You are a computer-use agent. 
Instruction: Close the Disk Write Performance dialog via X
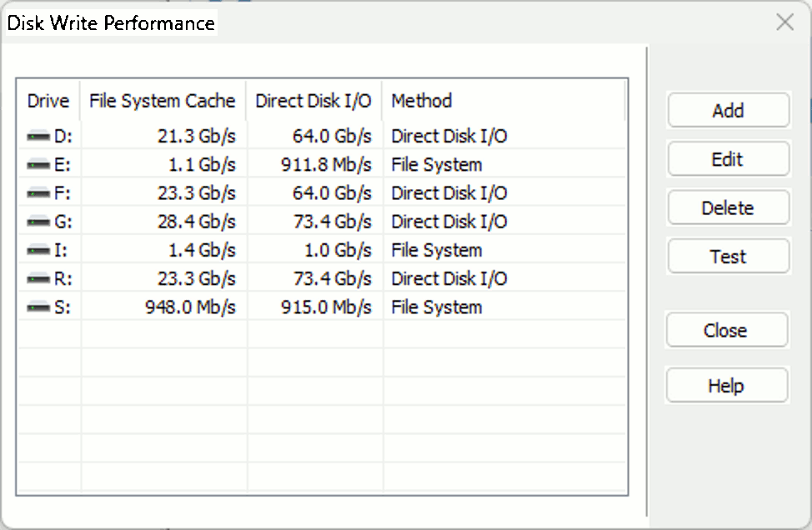coord(785,22)
